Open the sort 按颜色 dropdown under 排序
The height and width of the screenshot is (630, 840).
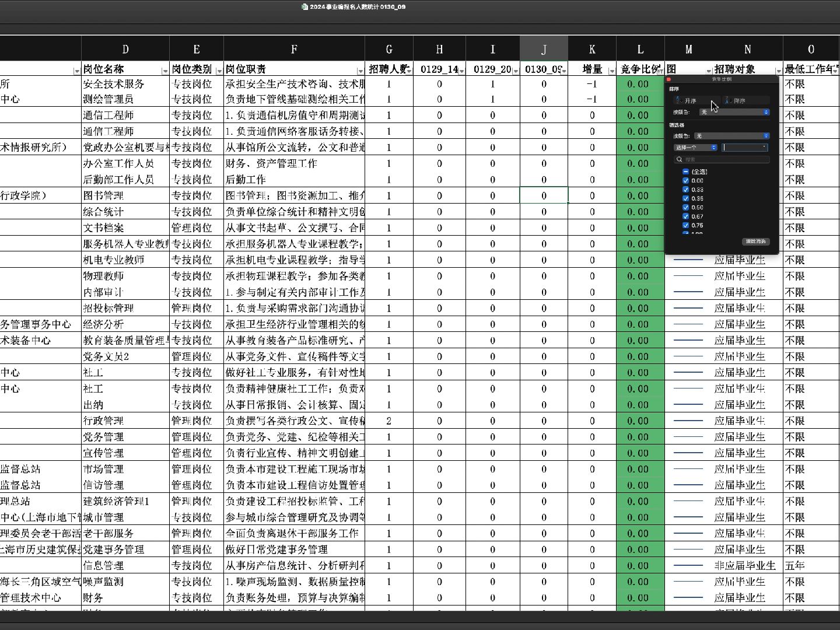pos(734,112)
